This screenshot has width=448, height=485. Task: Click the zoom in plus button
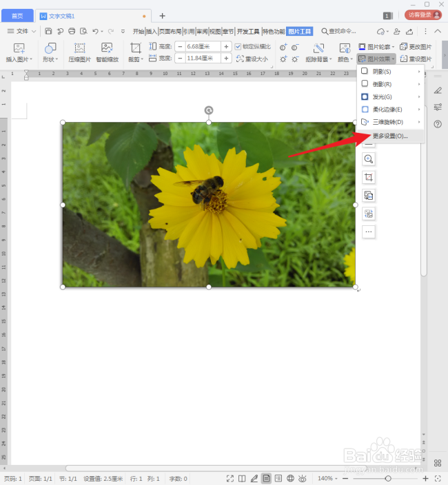(x=426, y=479)
